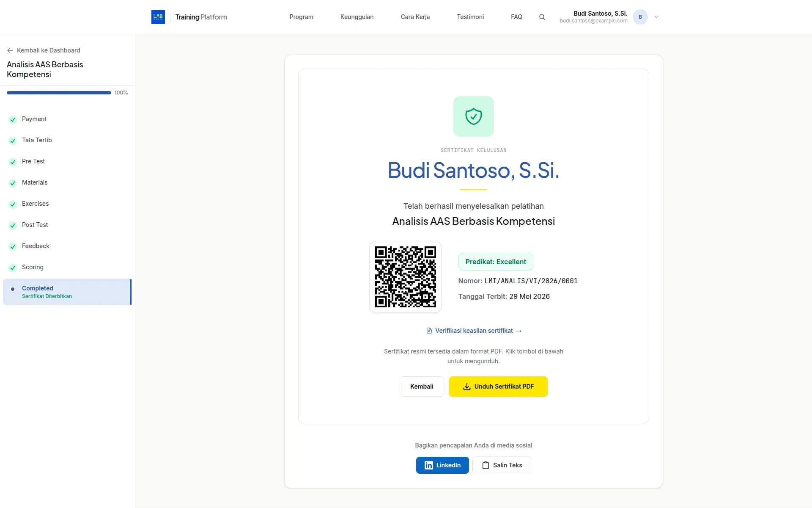
Task: Click the certificate QR code image
Action: pyautogui.click(x=406, y=277)
